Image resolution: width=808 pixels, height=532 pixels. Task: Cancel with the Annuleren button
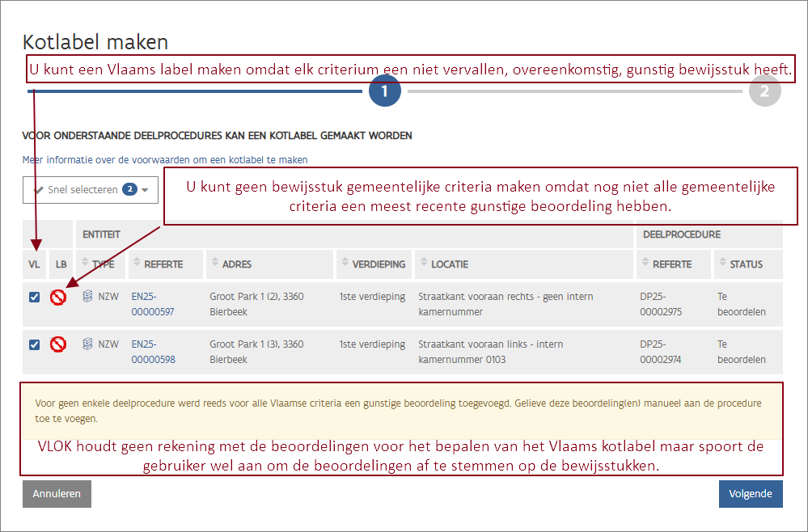click(57, 493)
